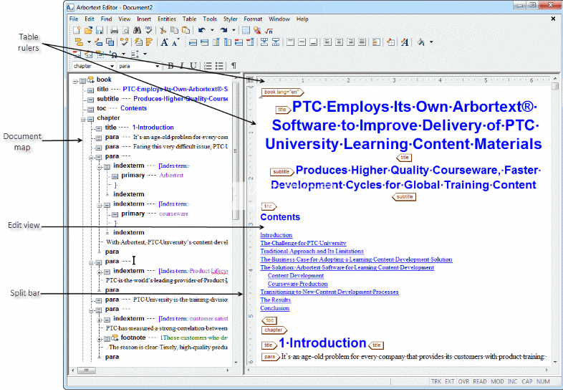Open Print Preview from the toolbar
Image resolution: width=563 pixels, height=392 pixels.
125,30
